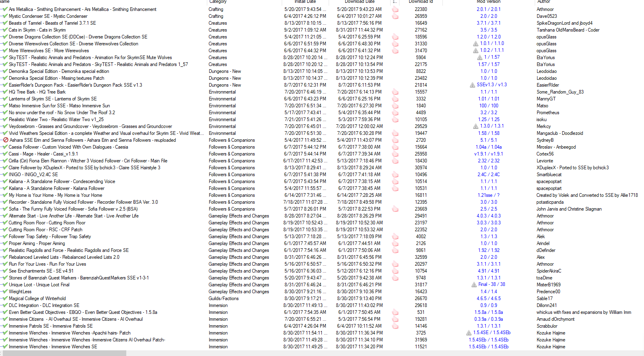Sort by Mod Version column header

point(489,2)
